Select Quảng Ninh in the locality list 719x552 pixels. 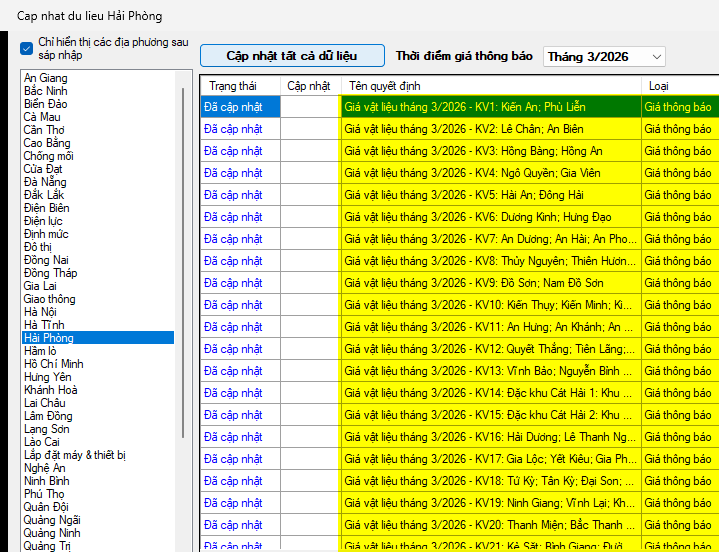(52, 533)
